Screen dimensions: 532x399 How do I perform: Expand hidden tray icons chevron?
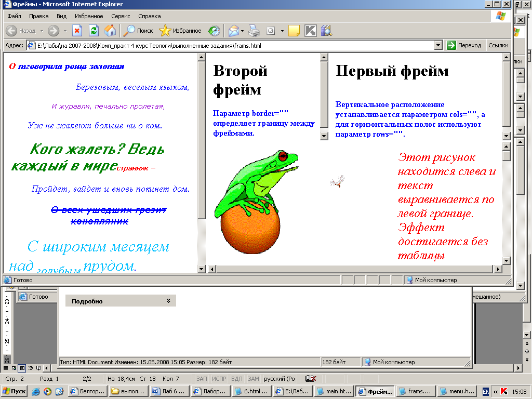[x=495, y=392]
